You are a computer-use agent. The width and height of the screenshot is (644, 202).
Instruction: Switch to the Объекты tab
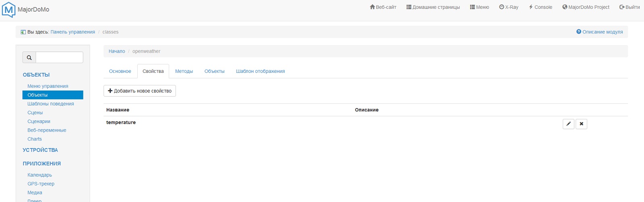pyautogui.click(x=215, y=71)
